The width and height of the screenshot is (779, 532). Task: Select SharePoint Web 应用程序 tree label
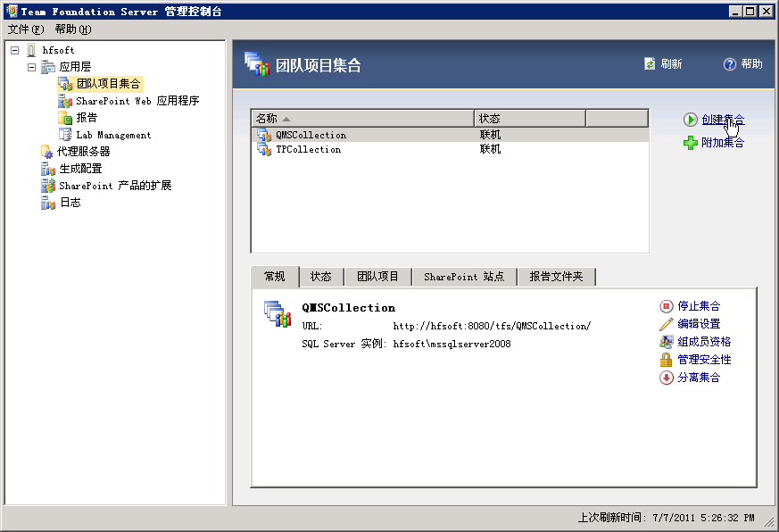click(137, 101)
